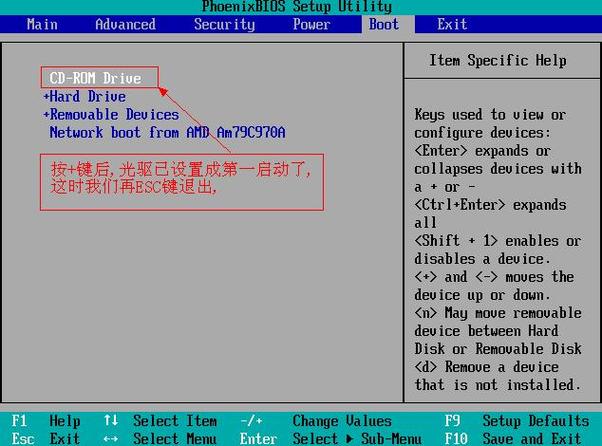The image size is (602, 446).
Task: Click the -/+ Change Values key
Action: coord(253,421)
